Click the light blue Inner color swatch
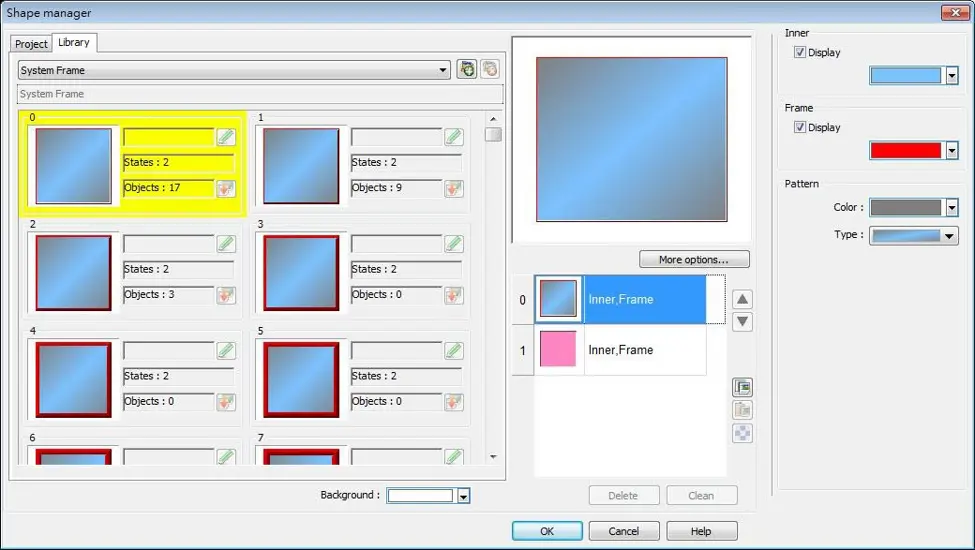975x550 pixels. 906,76
